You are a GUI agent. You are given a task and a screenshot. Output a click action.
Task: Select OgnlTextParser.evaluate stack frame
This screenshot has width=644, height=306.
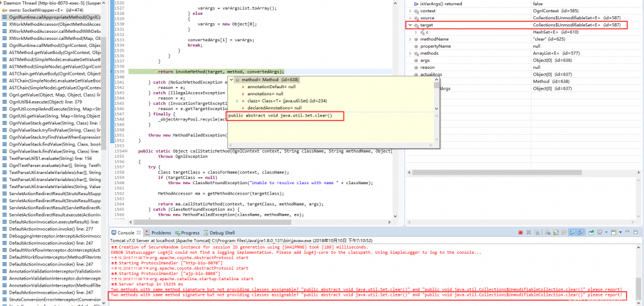click(52, 165)
